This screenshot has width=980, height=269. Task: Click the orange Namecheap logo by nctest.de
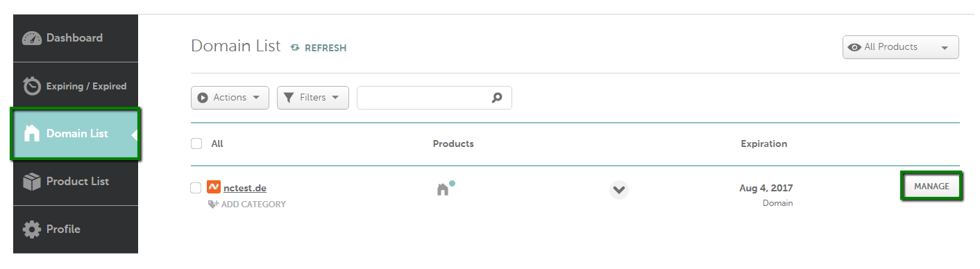click(214, 187)
